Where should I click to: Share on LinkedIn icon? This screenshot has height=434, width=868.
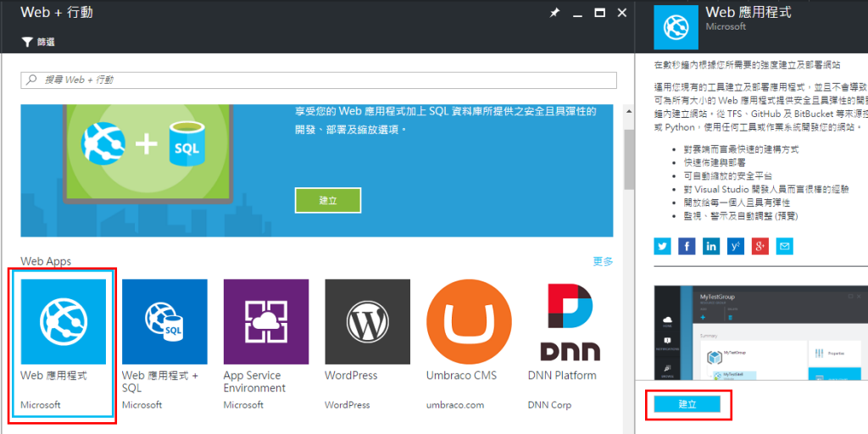pyautogui.click(x=711, y=247)
